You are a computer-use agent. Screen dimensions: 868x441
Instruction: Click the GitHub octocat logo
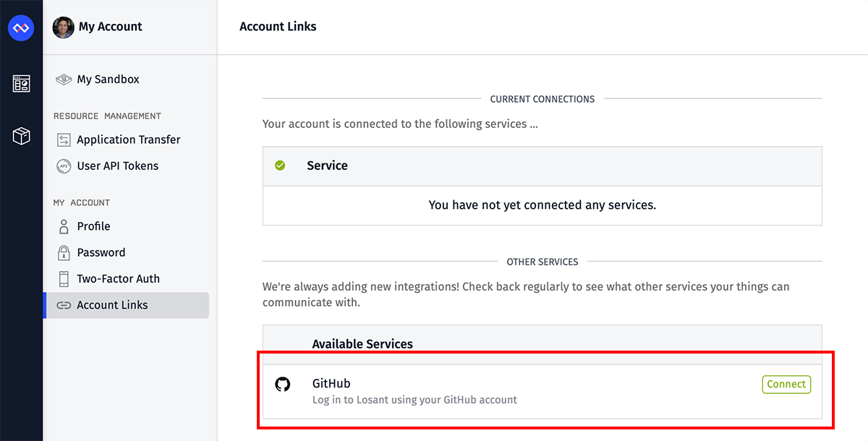(x=283, y=385)
